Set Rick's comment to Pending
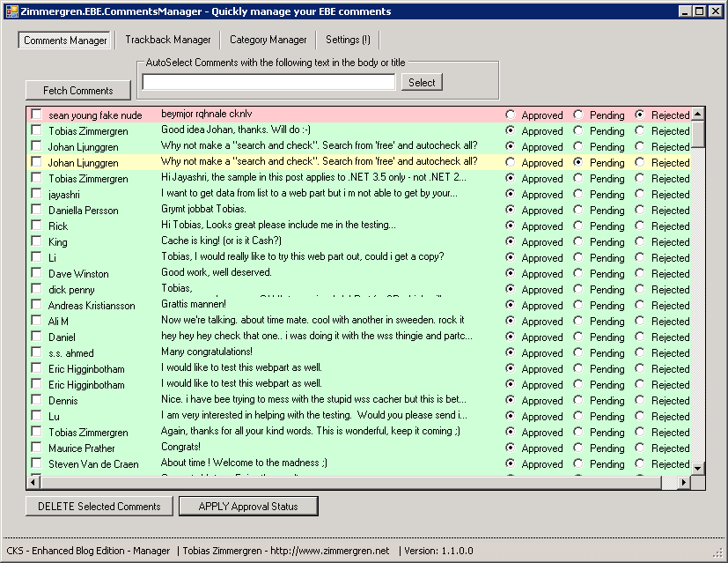The image size is (728, 563). [578, 226]
